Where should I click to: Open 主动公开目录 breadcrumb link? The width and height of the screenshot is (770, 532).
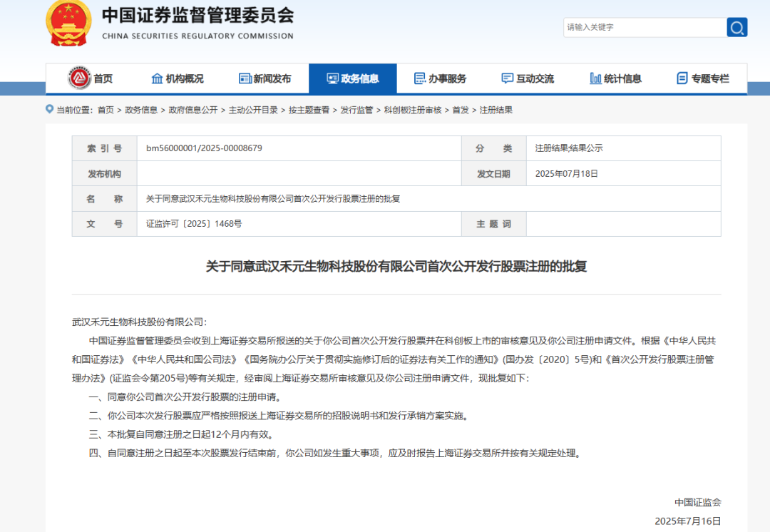point(253,110)
